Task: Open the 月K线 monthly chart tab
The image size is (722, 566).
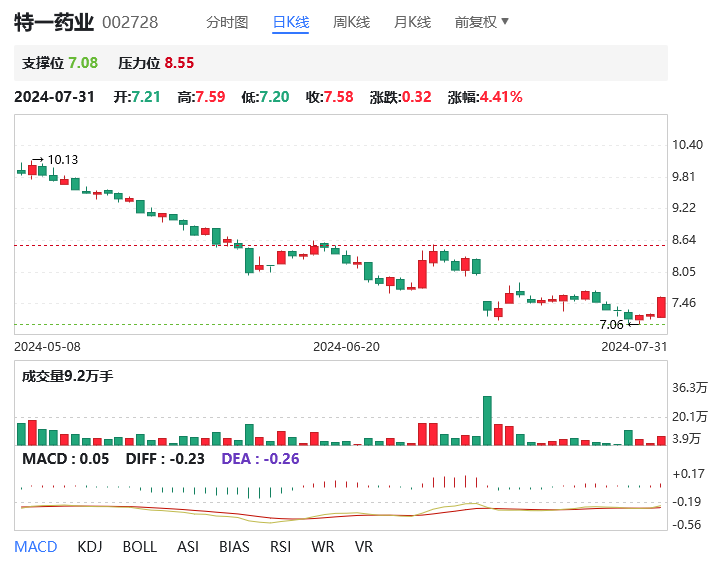Action: 412,22
